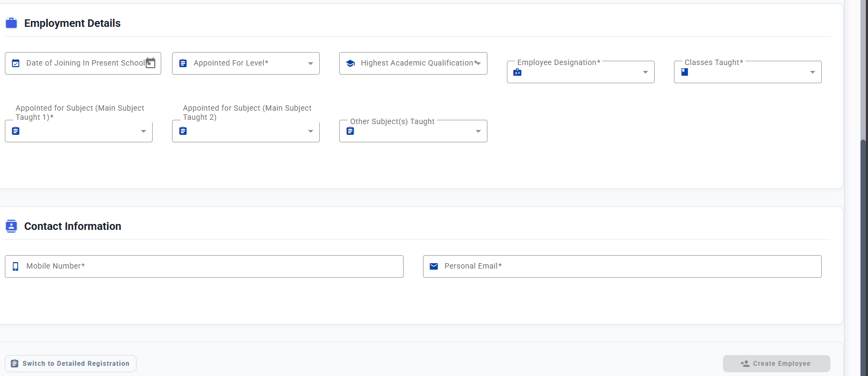
Task: Open Main Subject Taught 2 dropdown
Action: 311,131
